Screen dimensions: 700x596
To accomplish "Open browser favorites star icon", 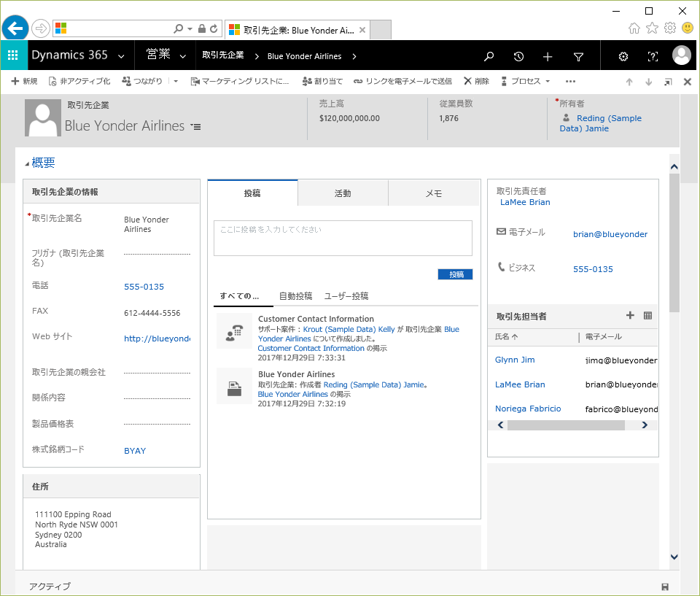I will coord(652,28).
